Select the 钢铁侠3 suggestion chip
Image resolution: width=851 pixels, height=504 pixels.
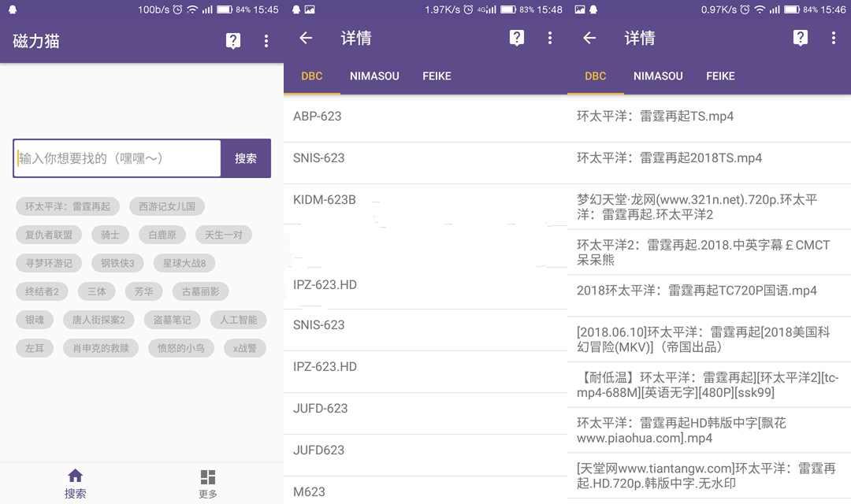[x=117, y=263]
